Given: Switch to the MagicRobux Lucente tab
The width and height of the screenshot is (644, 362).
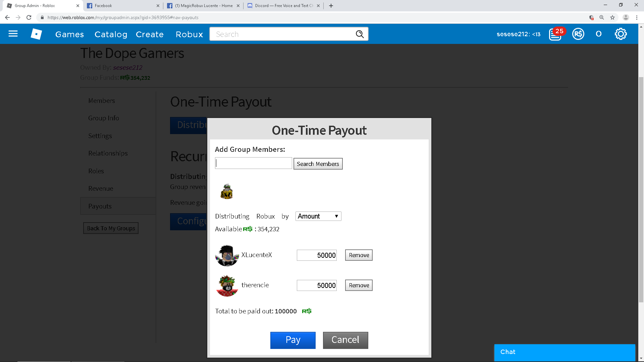Looking at the screenshot, I should (x=203, y=6).
